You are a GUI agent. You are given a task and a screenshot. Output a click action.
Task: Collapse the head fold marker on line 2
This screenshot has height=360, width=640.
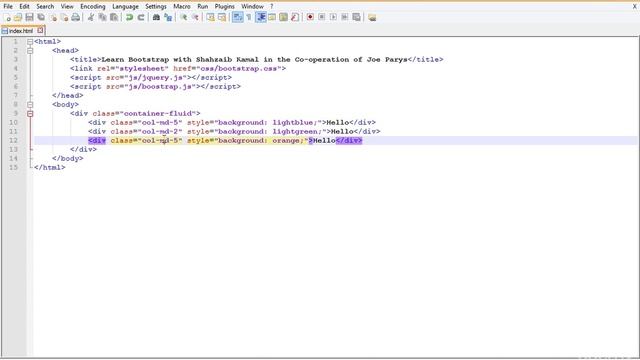30,51
